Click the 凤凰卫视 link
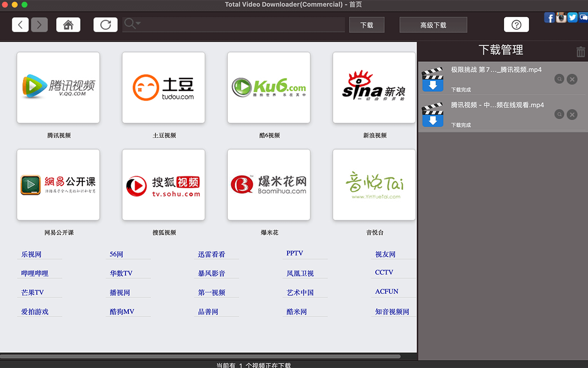 [x=300, y=273]
